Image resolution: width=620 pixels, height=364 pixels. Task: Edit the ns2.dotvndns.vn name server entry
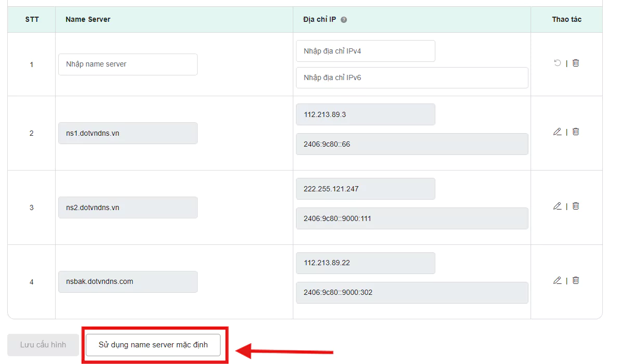557,206
